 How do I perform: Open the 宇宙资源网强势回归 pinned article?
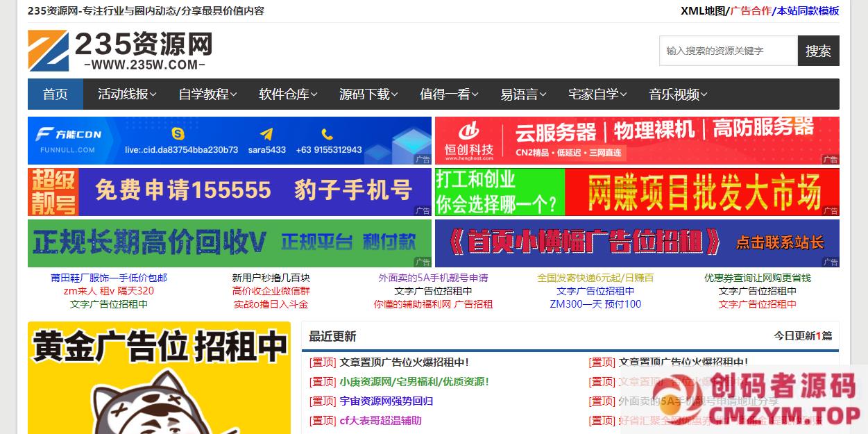point(386,401)
